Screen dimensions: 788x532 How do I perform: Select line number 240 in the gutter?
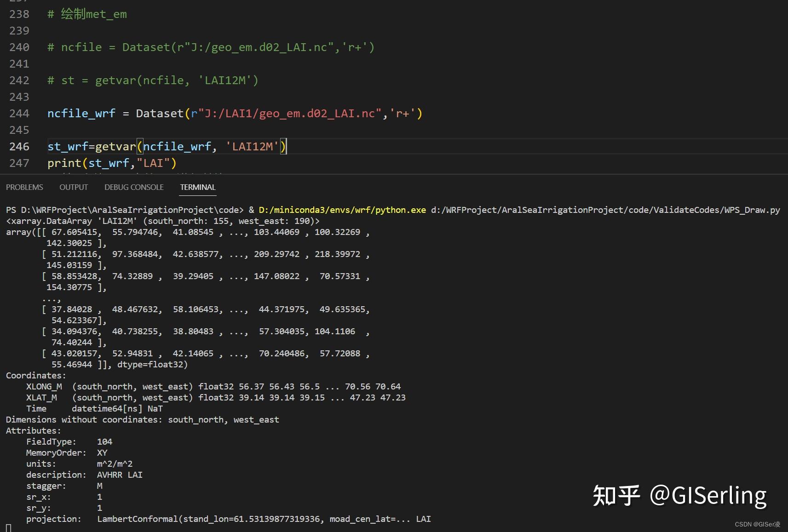point(19,47)
